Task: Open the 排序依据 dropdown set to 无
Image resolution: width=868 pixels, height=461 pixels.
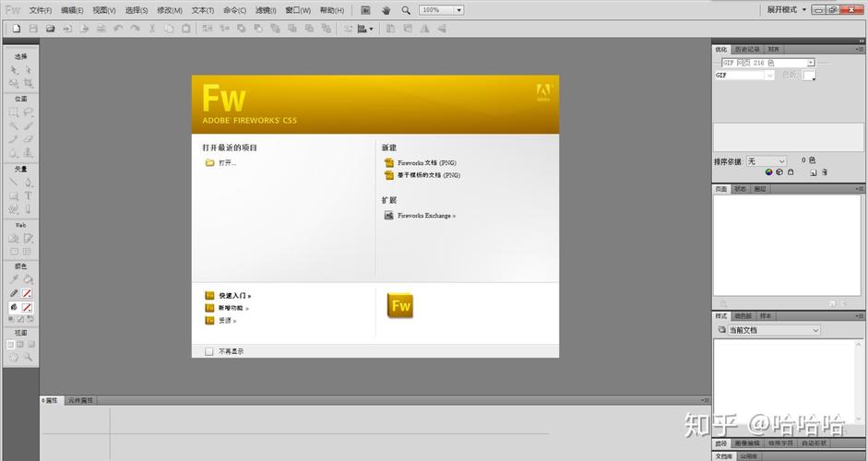Action: 767,161
